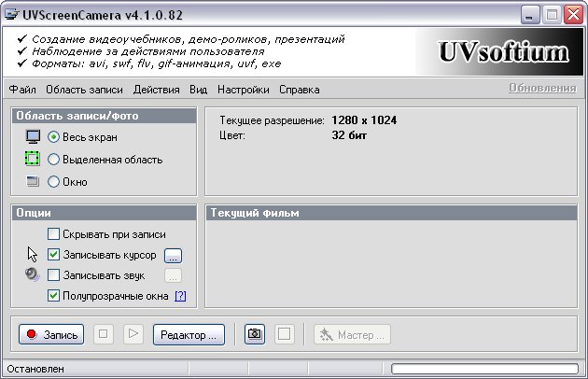Click the full screen monitor icon
Viewport: 588px width, 379px height.
[34, 136]
